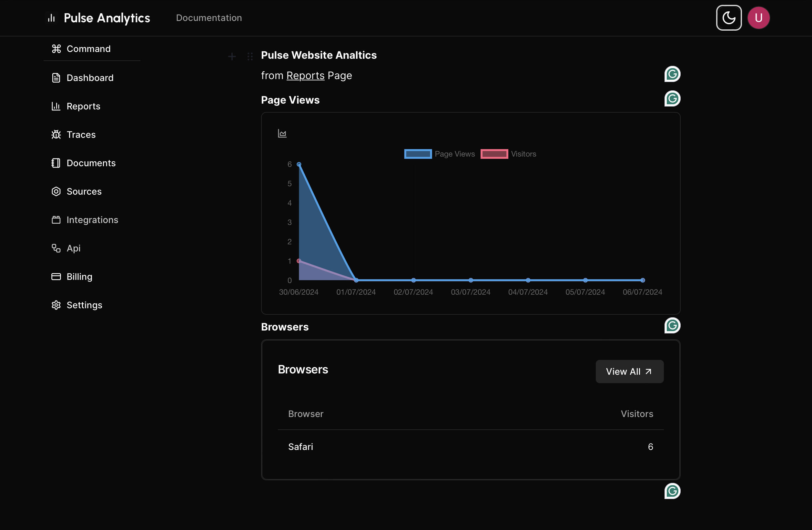This screenshot has width=812, height=530.
Task: Open Documents in the sidebar
Action: pyautogui.click(x=92, y=163)
